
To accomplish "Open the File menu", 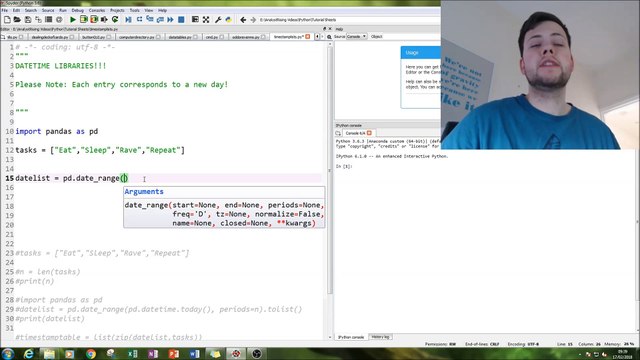I will pos(4,10).
